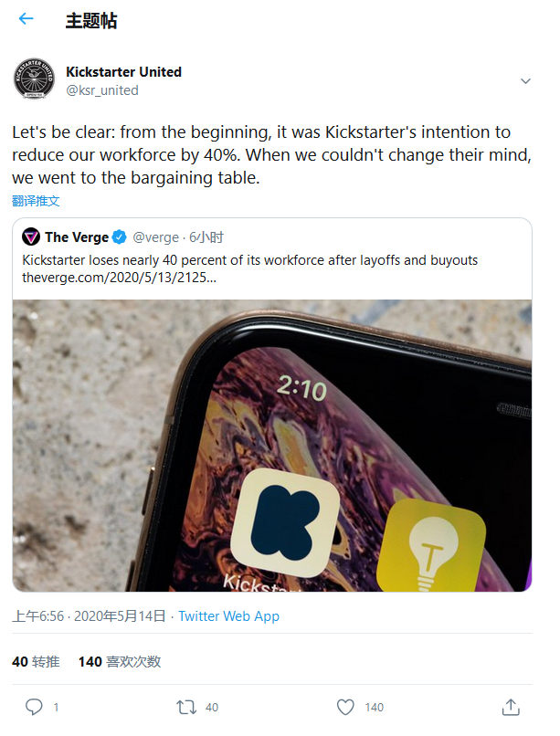View the 140 喜欢次数 likes list
560x736 pixels.
tap(120, 661)
